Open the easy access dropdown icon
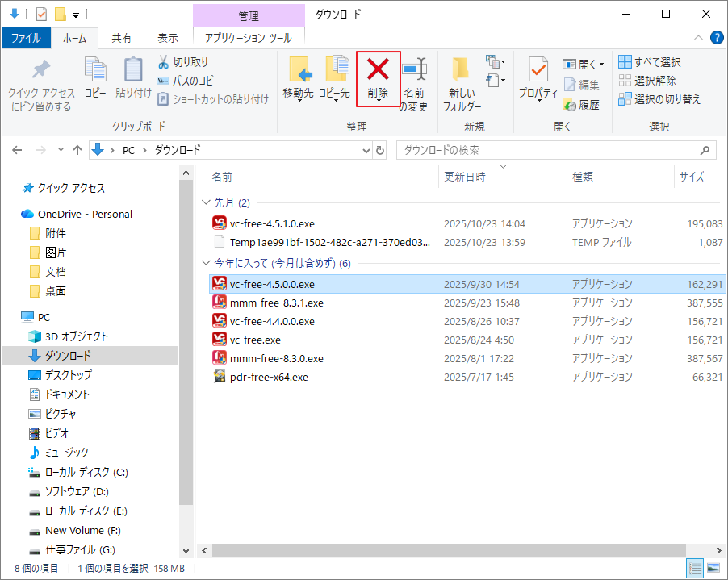Viewport: 728px width, 580px height. tap(496, 81)
